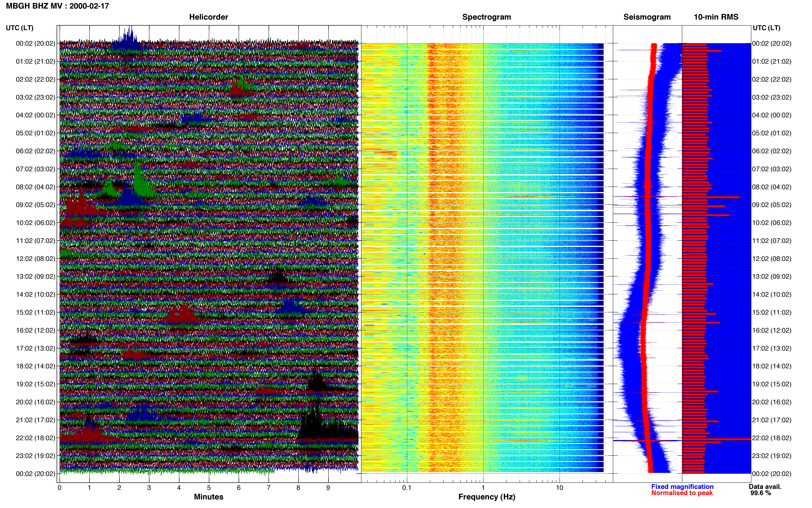Click the 03:02 (23:02) label beside the Helicorder
This screenshot has width=812, height=508.
(x=36, y=97)
